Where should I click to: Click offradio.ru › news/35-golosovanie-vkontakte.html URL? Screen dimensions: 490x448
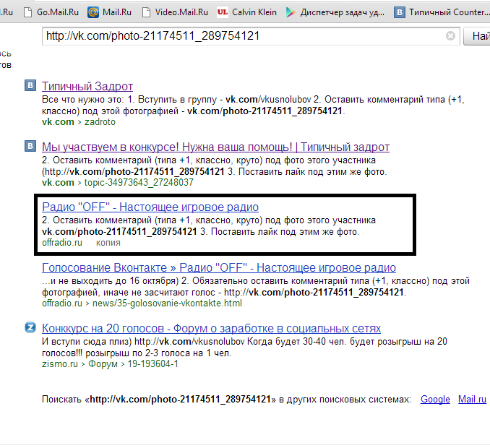[142, 303]
